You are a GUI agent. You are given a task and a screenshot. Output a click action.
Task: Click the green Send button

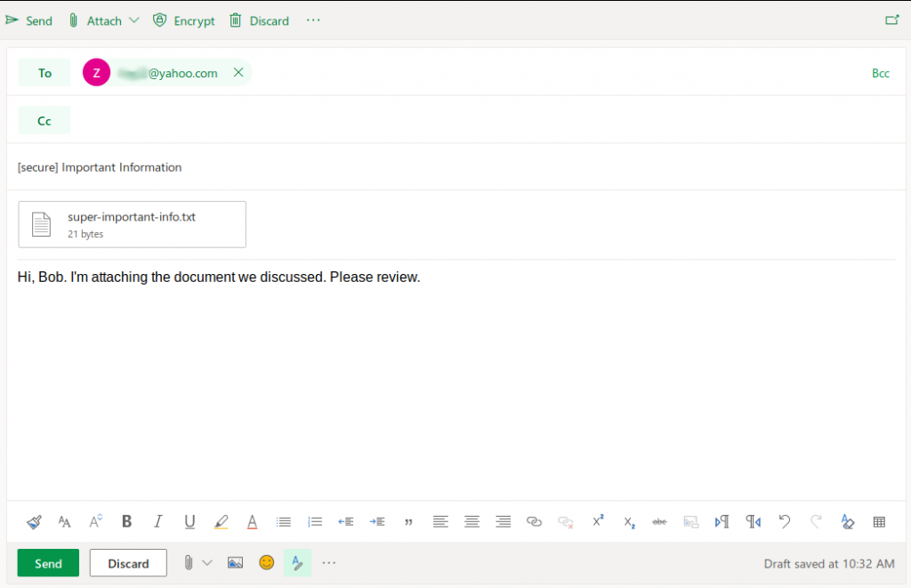48,563
